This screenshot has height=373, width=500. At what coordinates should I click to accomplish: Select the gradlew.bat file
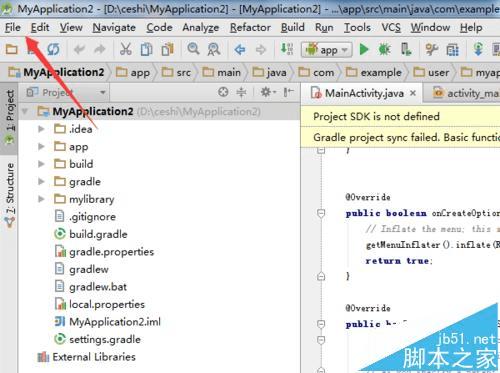90,287
